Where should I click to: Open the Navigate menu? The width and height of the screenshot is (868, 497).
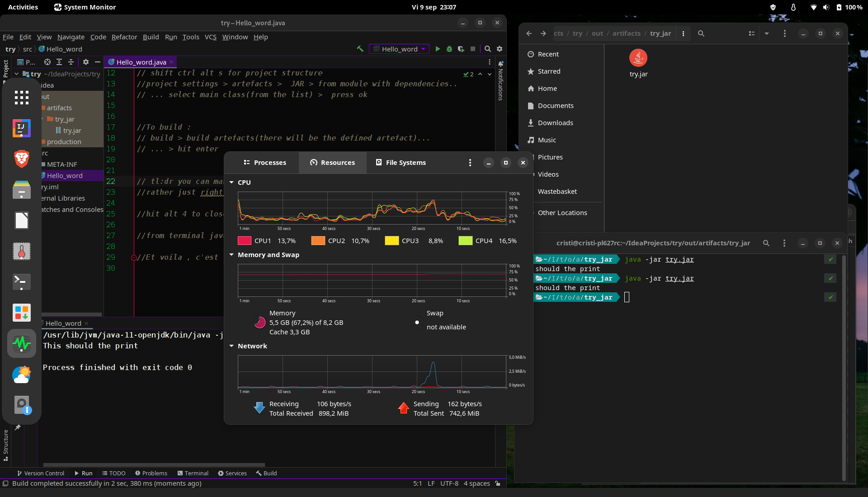71,37
